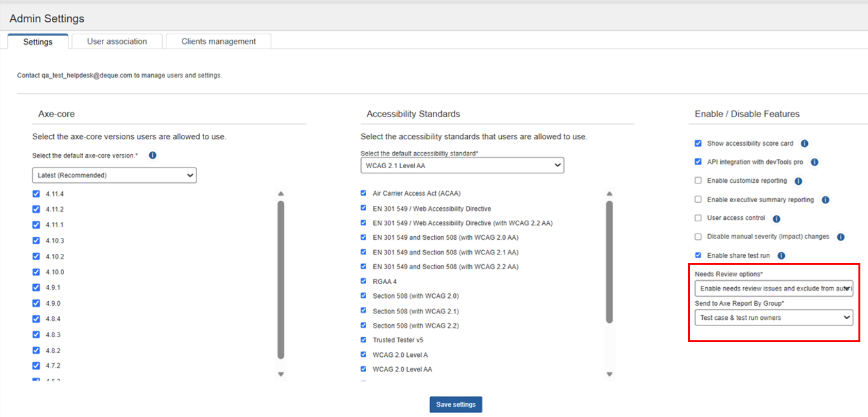Disable API integration with devTools pro
868x417 pixels.
(x=698, y=162)
